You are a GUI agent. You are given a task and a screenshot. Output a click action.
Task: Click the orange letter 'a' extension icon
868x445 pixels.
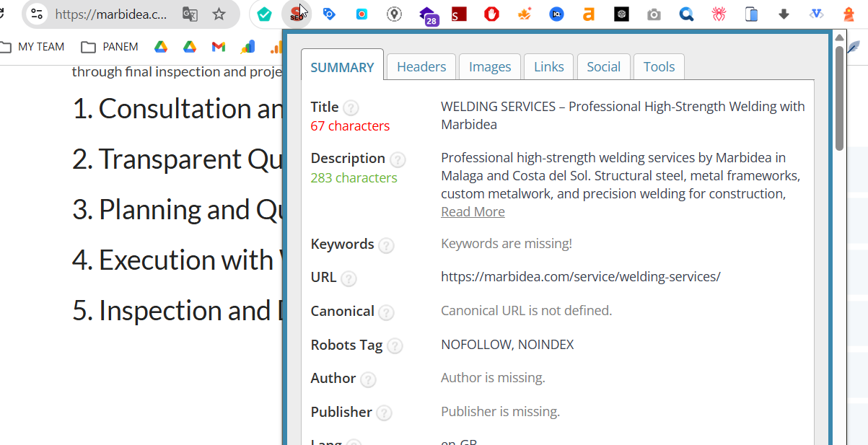(589, 14)
